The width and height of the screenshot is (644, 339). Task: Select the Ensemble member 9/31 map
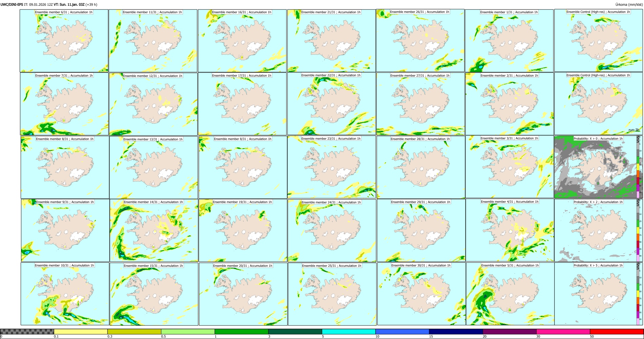65,231
